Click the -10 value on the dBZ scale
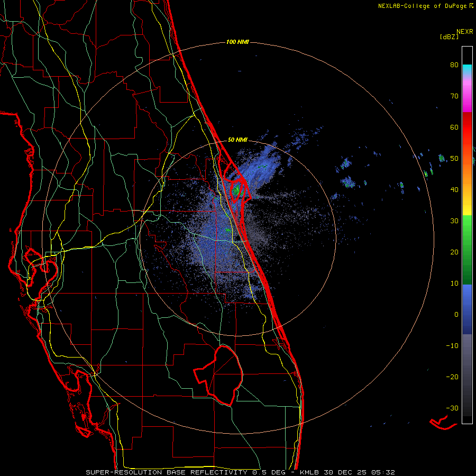This screenshot has width=476, height=476. tap(452, 346)
